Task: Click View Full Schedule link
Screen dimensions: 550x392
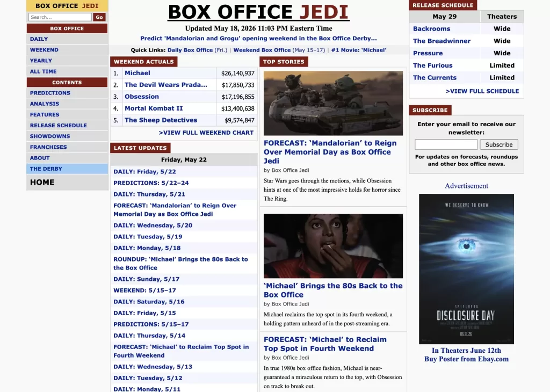Action: 482,91
